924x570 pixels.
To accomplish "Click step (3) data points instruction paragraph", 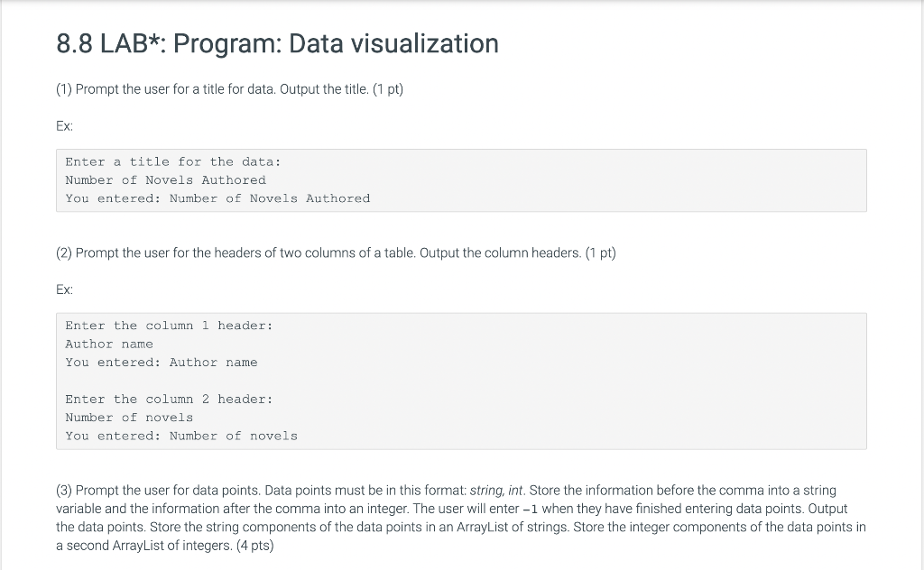I will (x=461, y=519).
